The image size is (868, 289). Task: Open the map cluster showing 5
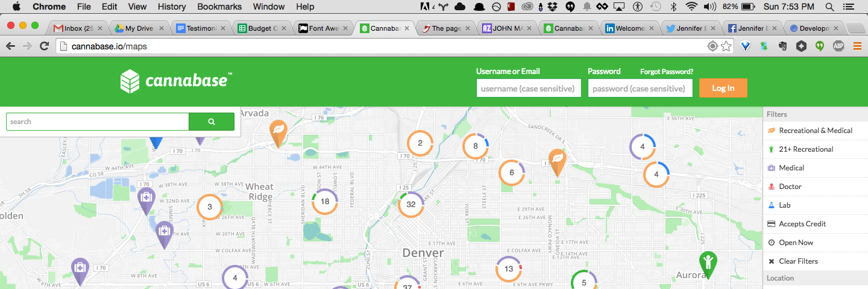pyautogui.click(x=583, y=281)
